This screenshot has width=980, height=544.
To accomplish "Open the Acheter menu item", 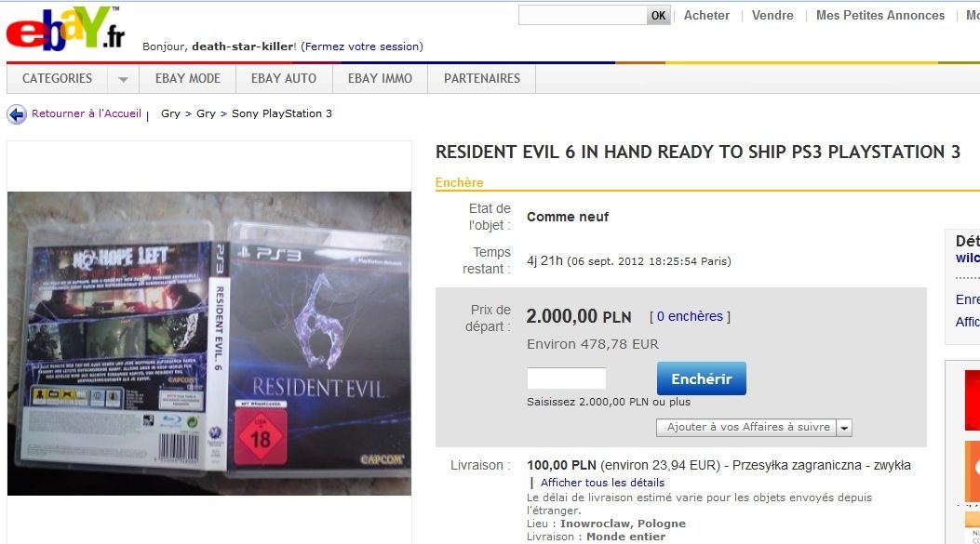I will point(706,16).
